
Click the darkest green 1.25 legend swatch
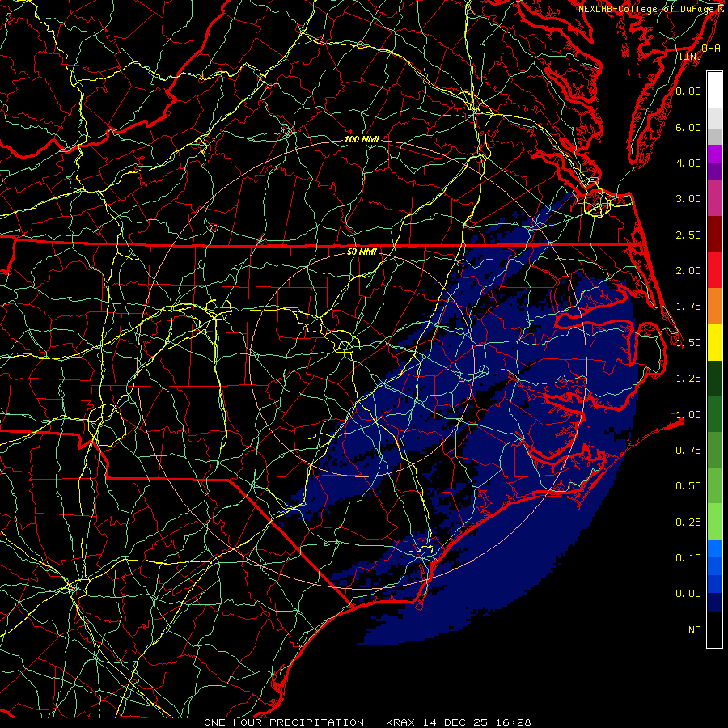click(714, 378)
